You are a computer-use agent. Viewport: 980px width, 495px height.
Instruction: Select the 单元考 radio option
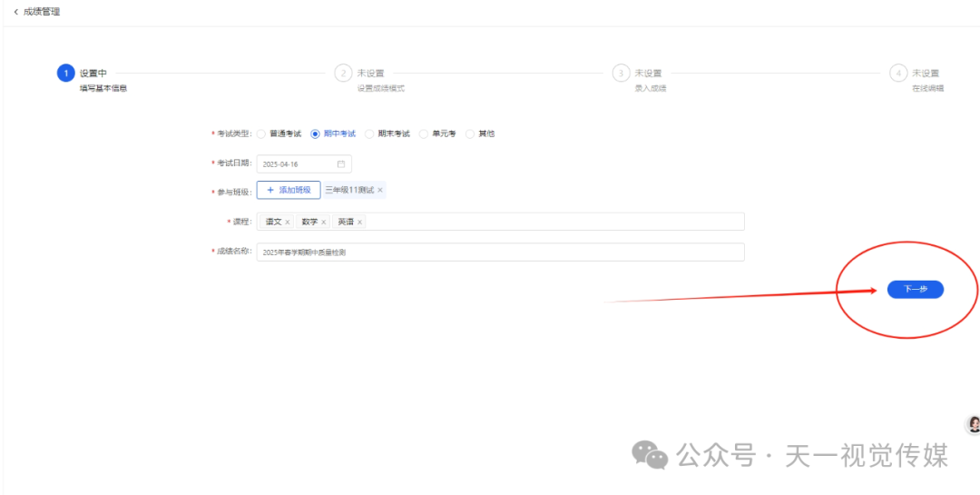(x=424, y=134)
